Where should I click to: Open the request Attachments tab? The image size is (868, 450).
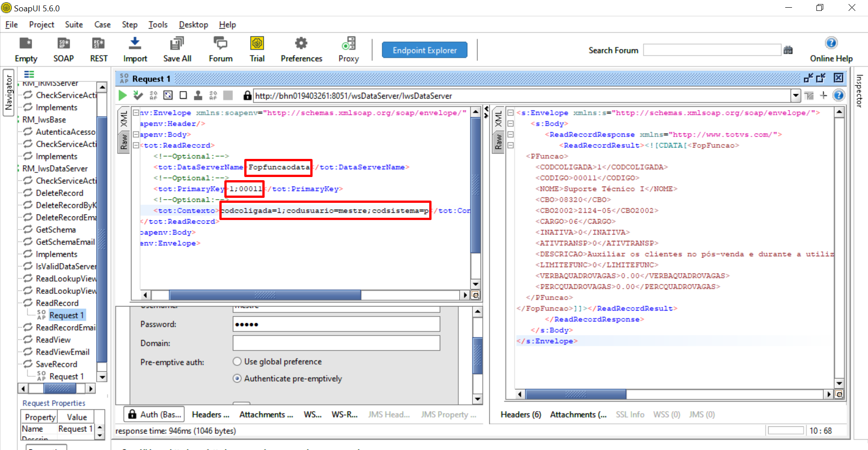click(x=266, y=415)
